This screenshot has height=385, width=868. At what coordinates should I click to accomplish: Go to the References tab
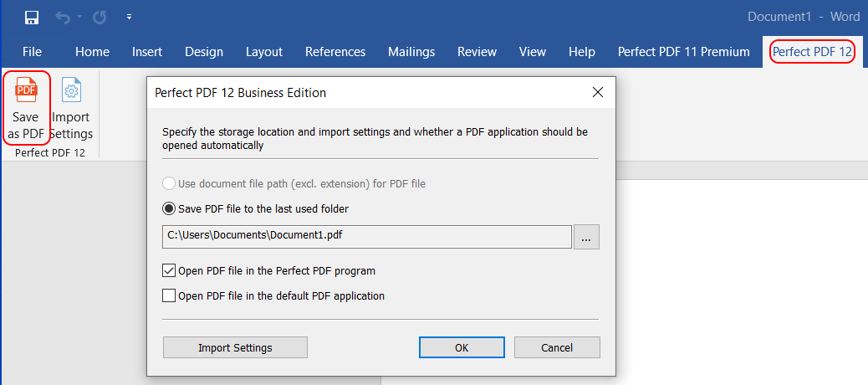point(335,52)
